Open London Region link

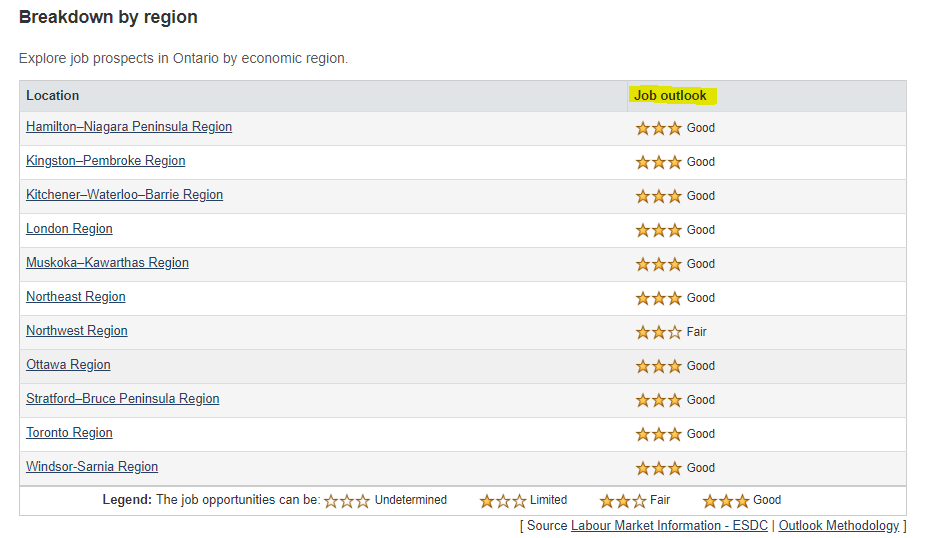tap(69, 229)
